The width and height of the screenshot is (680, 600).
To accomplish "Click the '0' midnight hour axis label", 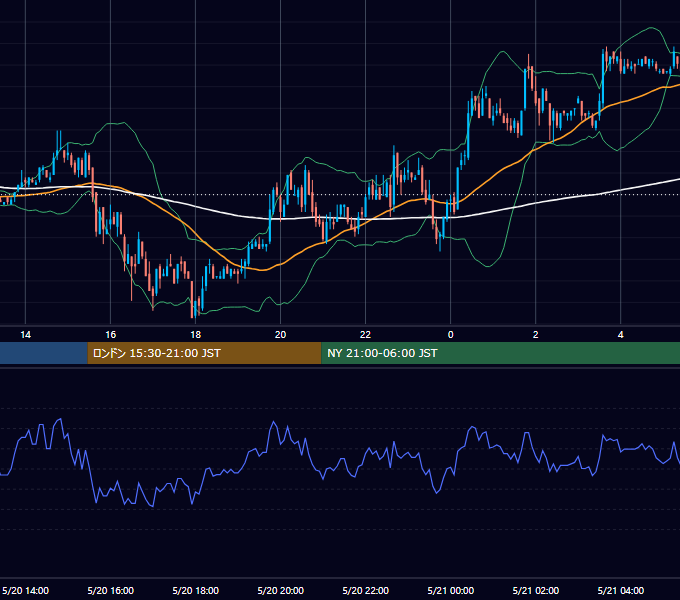I will [x=451, y=335].
